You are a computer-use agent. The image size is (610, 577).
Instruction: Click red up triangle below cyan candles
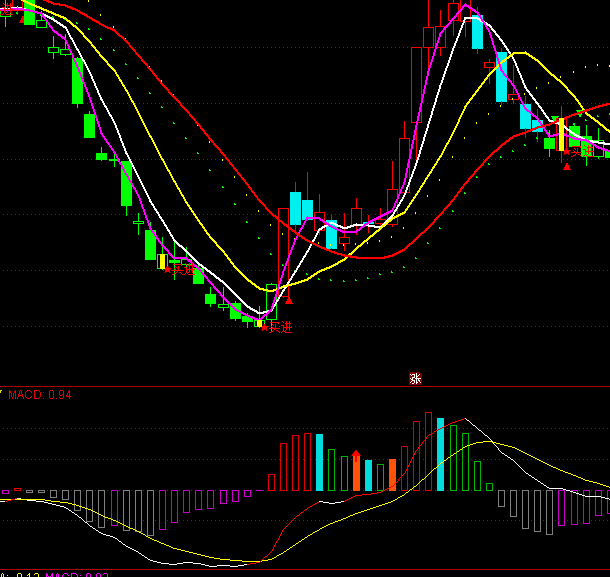(289, 299)
